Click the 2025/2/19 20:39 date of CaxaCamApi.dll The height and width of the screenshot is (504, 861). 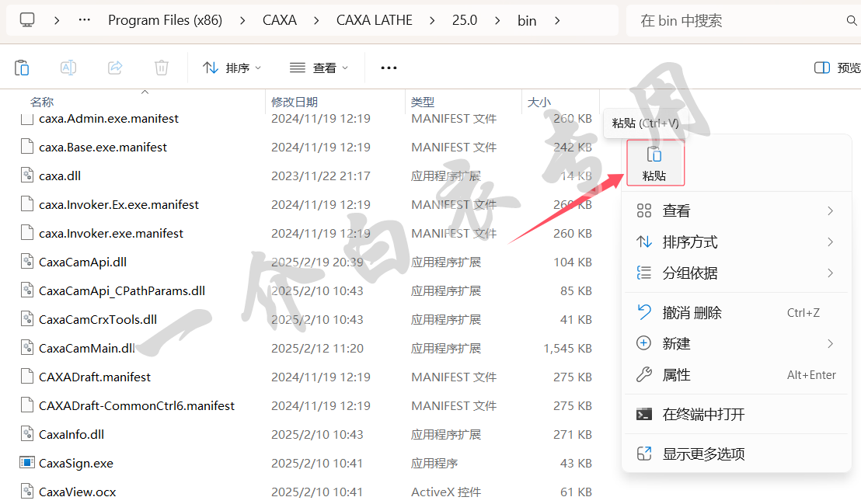coord(317,262)
